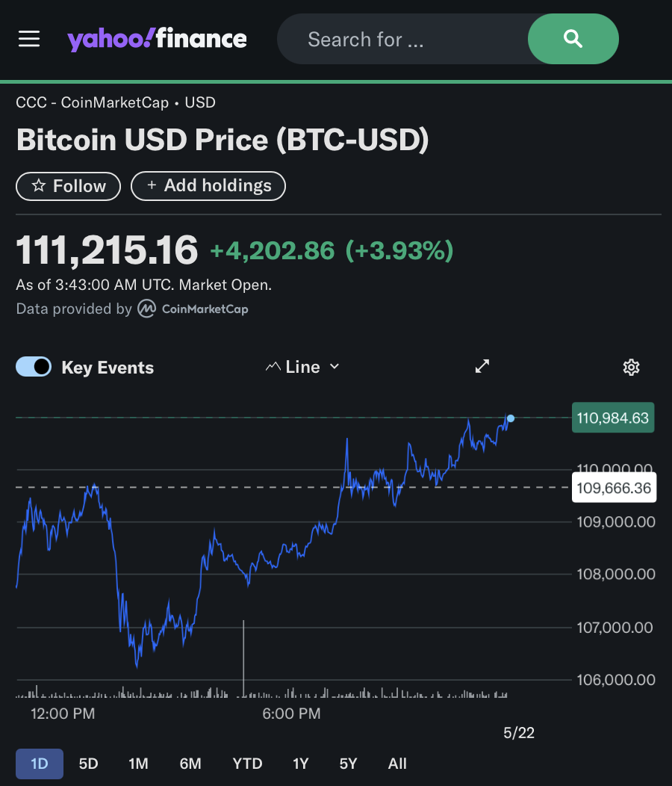This screenshot has width=672, height=786.
Task: Expand chart to full screen
Action: [482, 366]
